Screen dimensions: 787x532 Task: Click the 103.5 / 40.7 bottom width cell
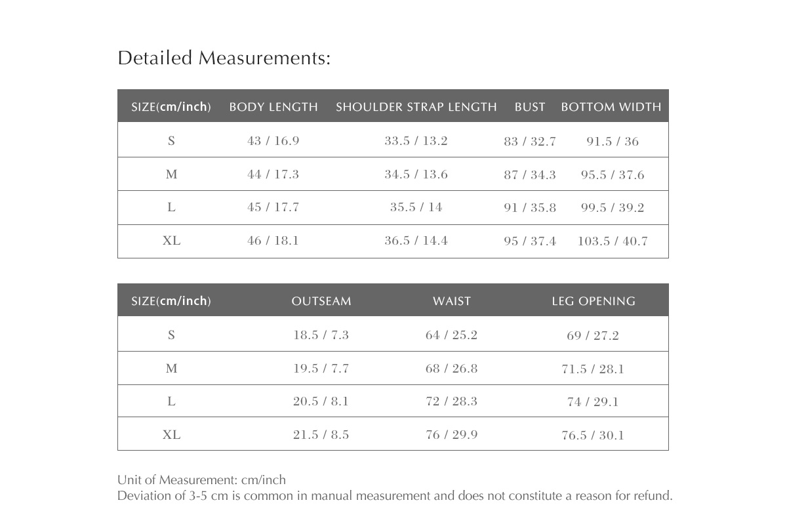point(612,241)
